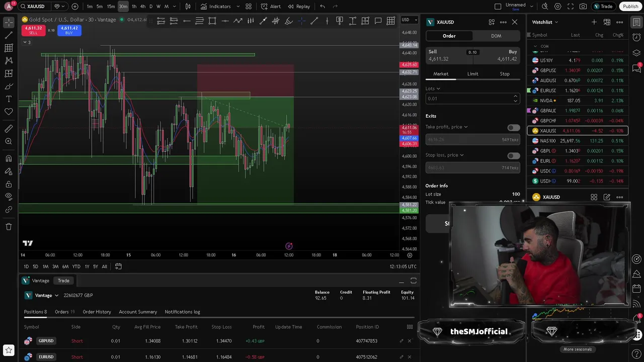Open Stop loss price type dropdown
The height and width of the screenshot is (362, 644).
pyautogui.click(x=445, y=155)
